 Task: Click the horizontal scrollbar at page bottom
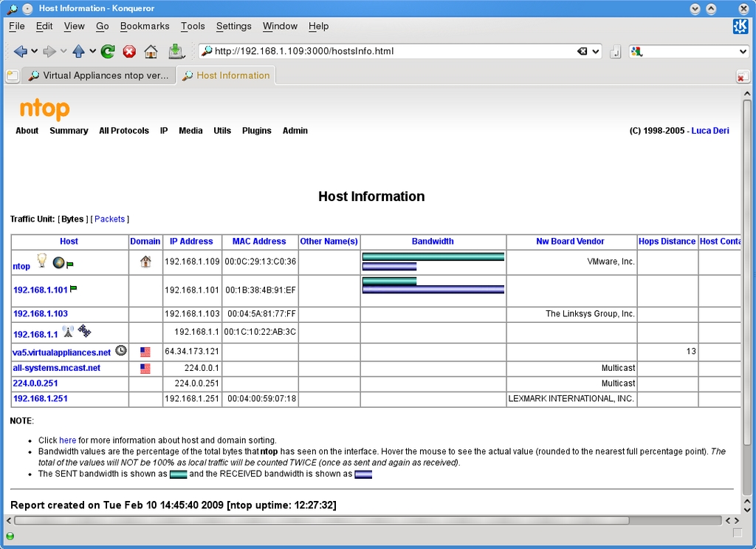(321, 520)
